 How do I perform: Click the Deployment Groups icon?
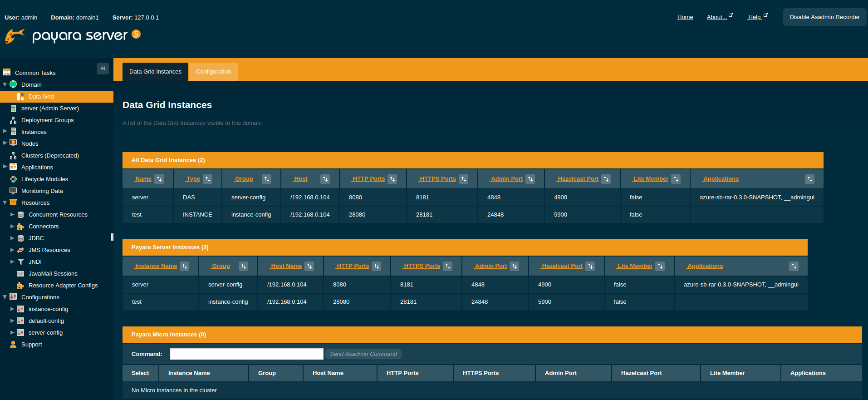(13, 120)
